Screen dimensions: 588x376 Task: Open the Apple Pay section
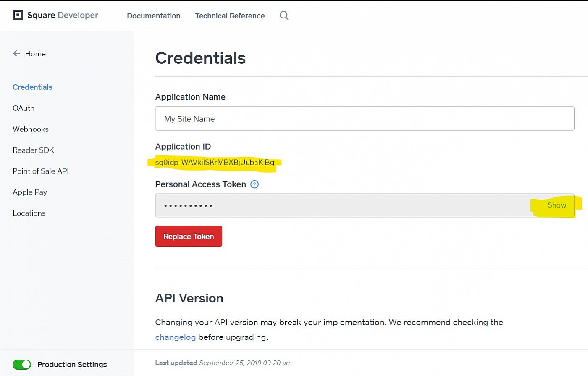click(30, 192)
